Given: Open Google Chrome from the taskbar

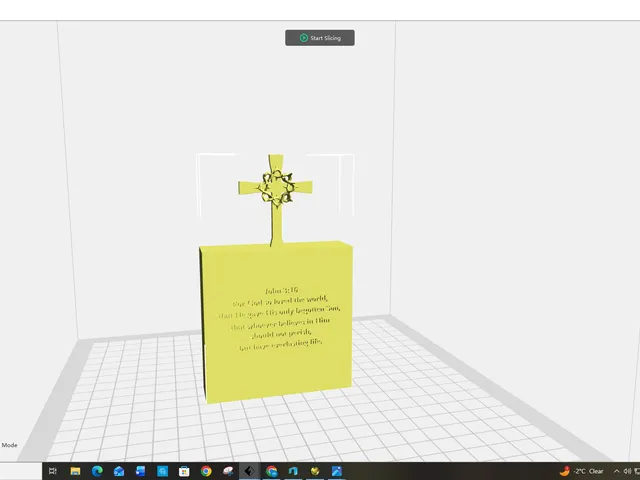Looking at the screenshot, I should pyautogui.click(x=206, y=471).
